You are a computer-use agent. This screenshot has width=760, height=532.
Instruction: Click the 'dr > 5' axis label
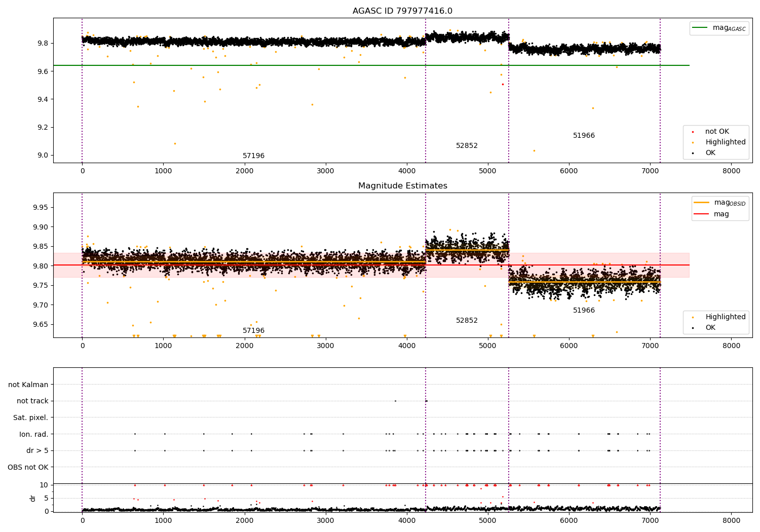[37, 451]
